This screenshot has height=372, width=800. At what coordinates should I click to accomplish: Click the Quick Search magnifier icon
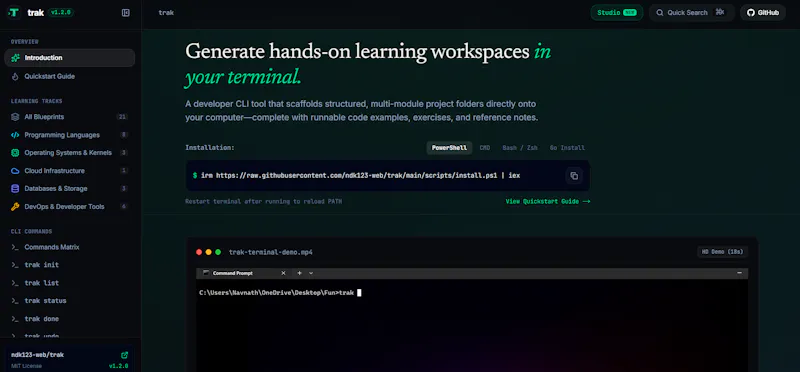(x=660, y=13)
